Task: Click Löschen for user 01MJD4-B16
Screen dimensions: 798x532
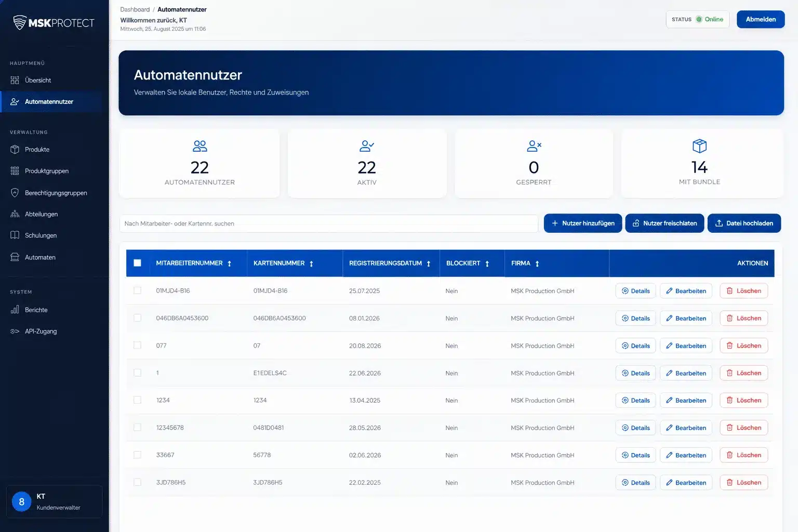Action: 743,291
